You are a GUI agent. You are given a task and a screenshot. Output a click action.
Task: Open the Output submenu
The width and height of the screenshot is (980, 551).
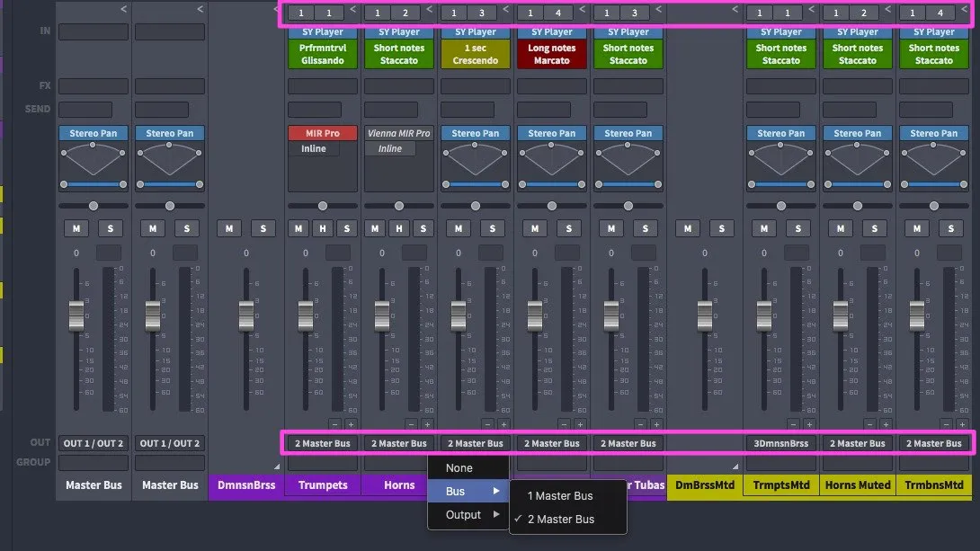(468, 515)
